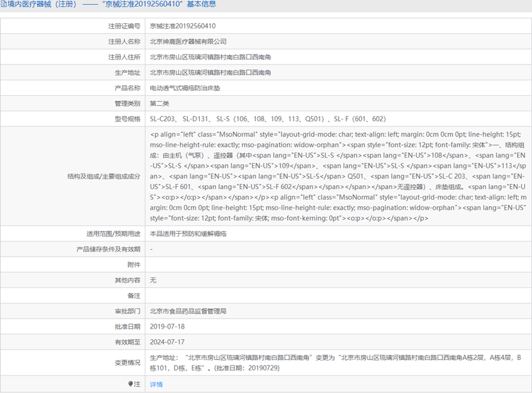The image size is (532, 393).
Task: Click the 管理类别 row label
Action: click(127, 103)
